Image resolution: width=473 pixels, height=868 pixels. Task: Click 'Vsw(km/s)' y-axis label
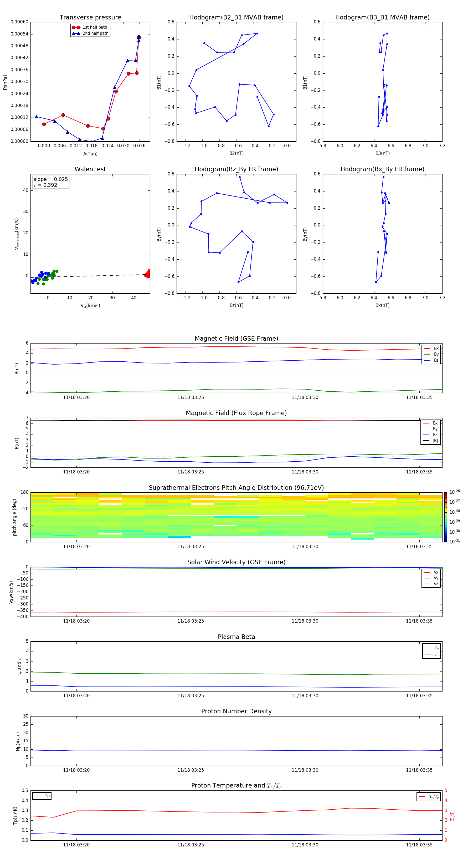point(11,592)
